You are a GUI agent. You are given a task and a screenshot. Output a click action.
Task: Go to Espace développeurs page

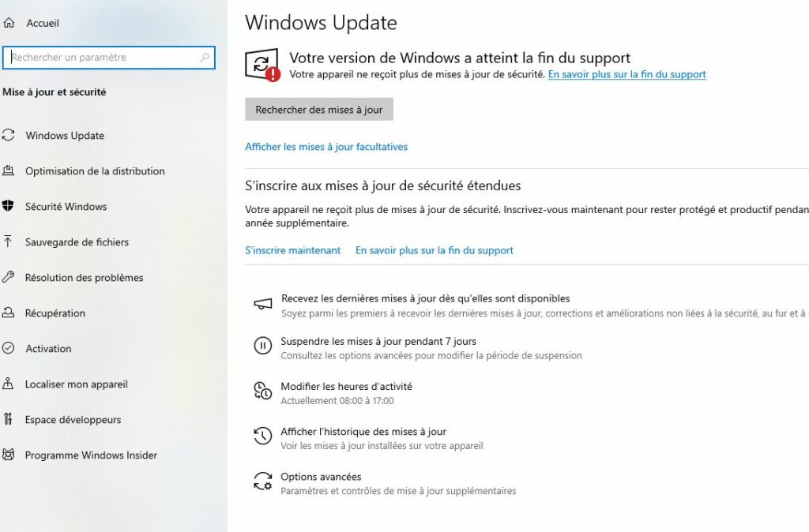(x=73, y=420)
